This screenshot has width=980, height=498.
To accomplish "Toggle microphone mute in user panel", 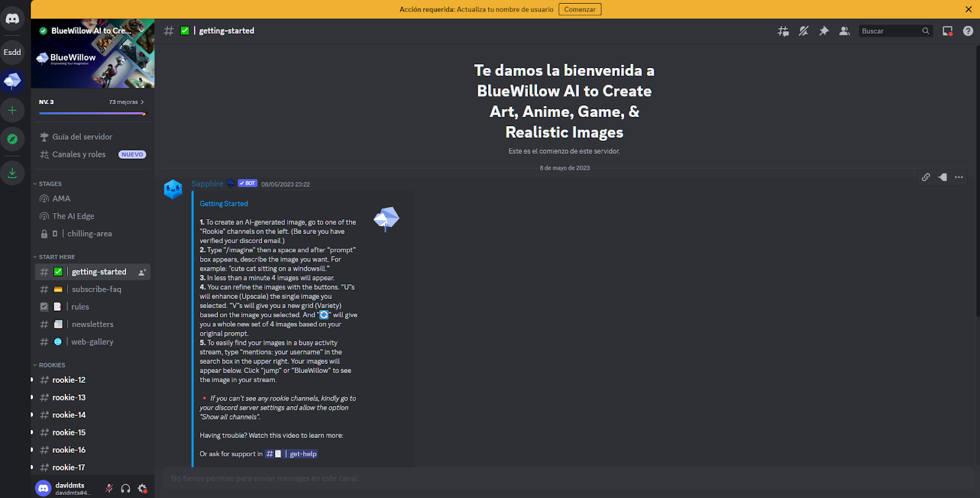I will click(x=109, y=488).
